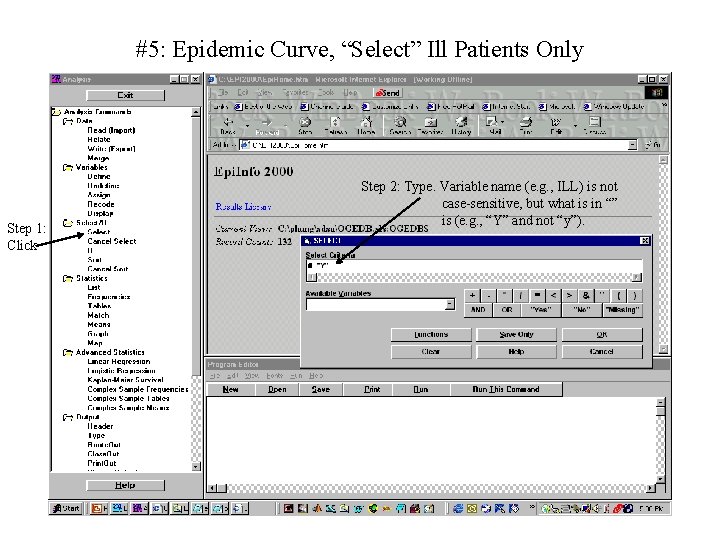
Task: Insert the AND operator
Action: click(478, 310)
